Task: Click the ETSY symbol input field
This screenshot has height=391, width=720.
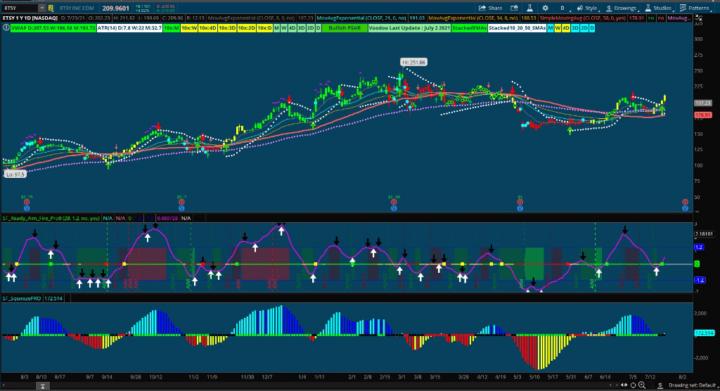Action: (19, 8)
